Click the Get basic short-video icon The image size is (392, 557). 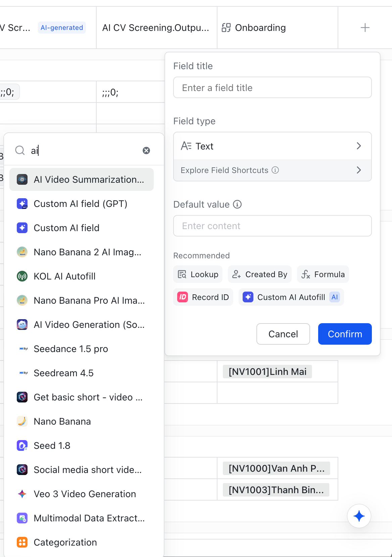click(22, 397)
